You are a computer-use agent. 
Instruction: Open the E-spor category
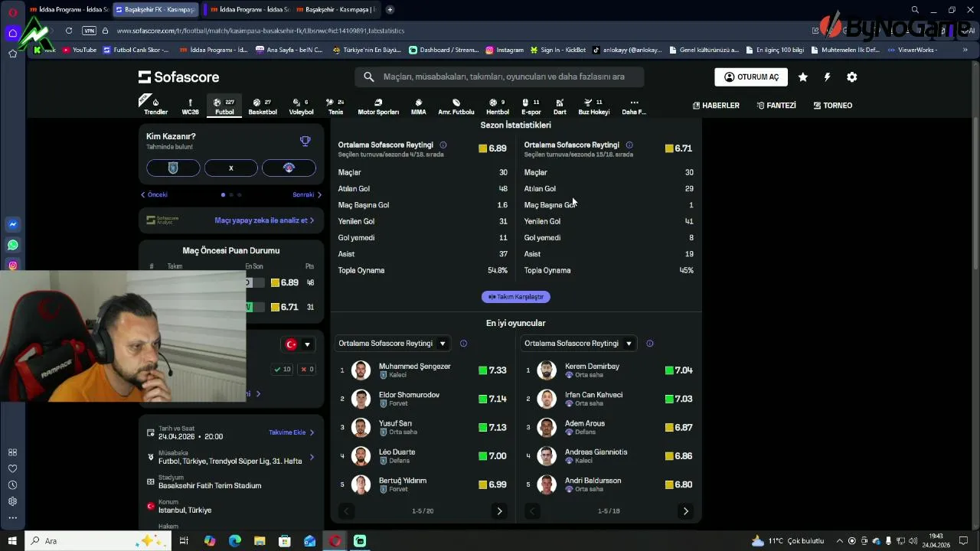pos(531,106)
